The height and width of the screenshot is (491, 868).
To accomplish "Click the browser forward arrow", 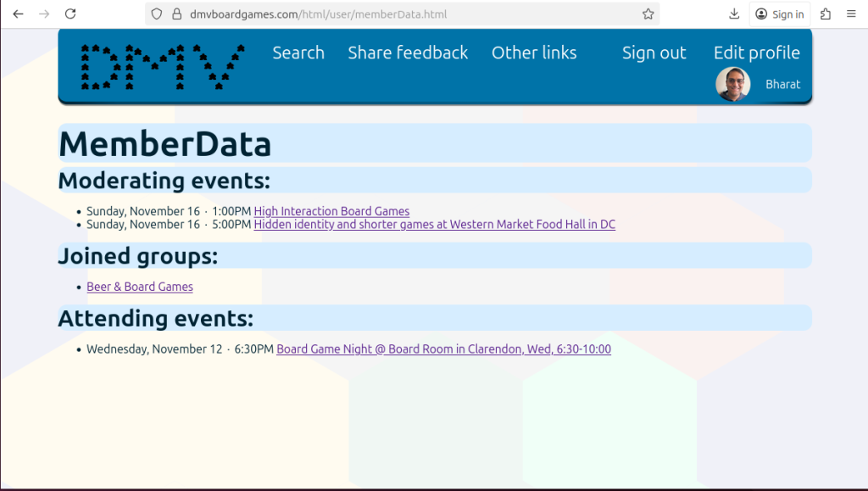I will [x=44, y=14].
